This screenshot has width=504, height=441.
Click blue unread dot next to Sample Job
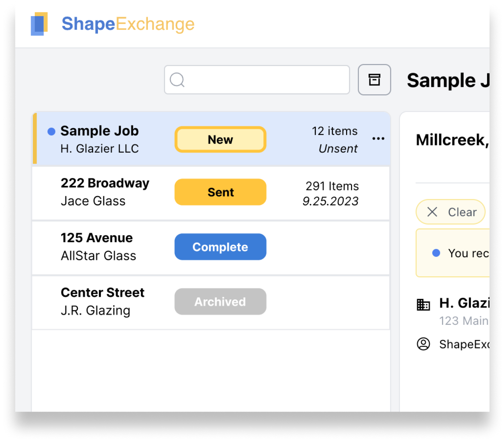(x=51, y=132)
